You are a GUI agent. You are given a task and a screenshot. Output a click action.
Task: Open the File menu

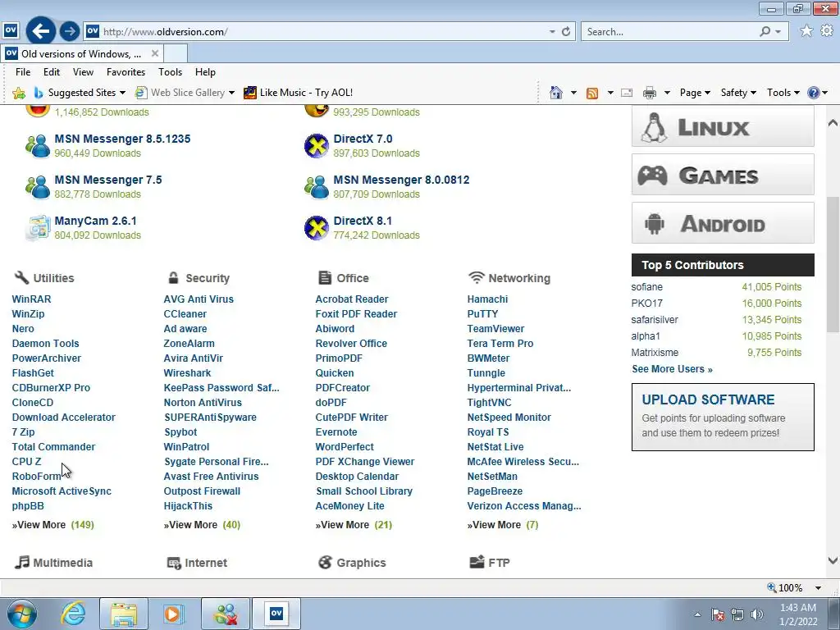(23, 72)
